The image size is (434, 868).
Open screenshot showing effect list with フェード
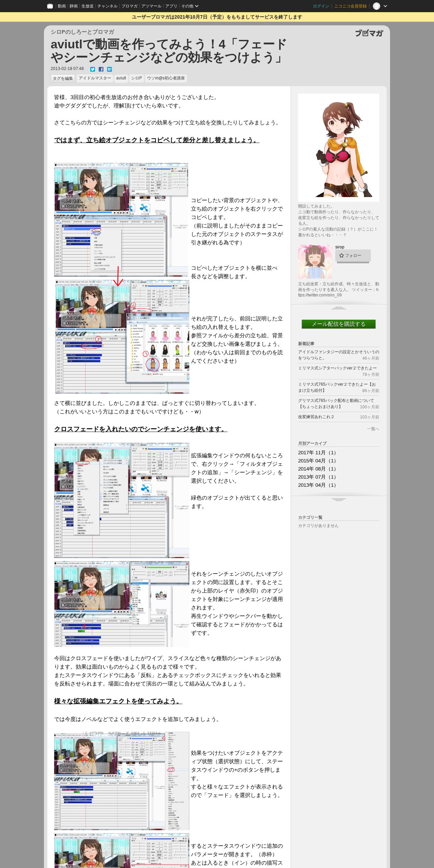[x=122, y=781]
